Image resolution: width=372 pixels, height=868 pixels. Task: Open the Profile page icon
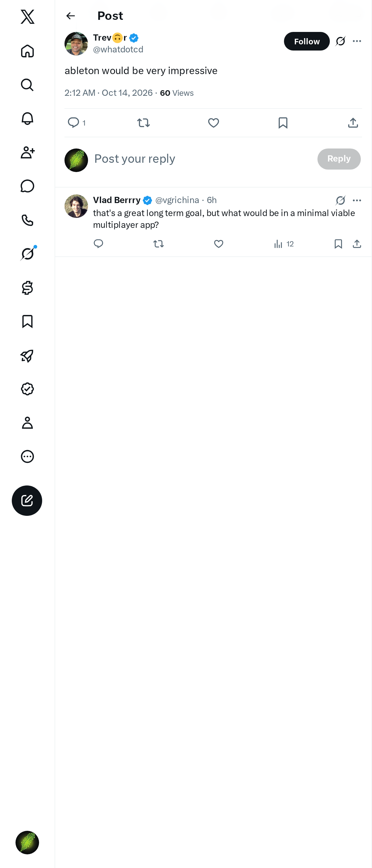pyautogui.click(x=27, y=423)
